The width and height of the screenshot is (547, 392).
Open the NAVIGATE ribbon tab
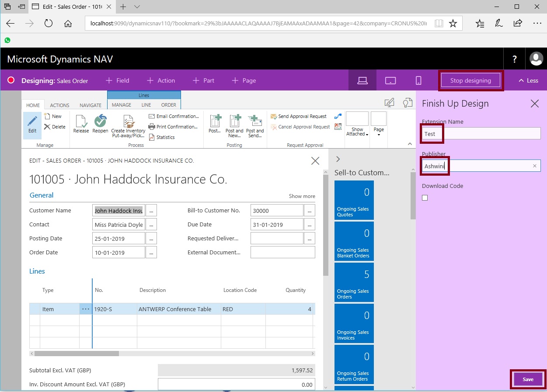point(90,105)
